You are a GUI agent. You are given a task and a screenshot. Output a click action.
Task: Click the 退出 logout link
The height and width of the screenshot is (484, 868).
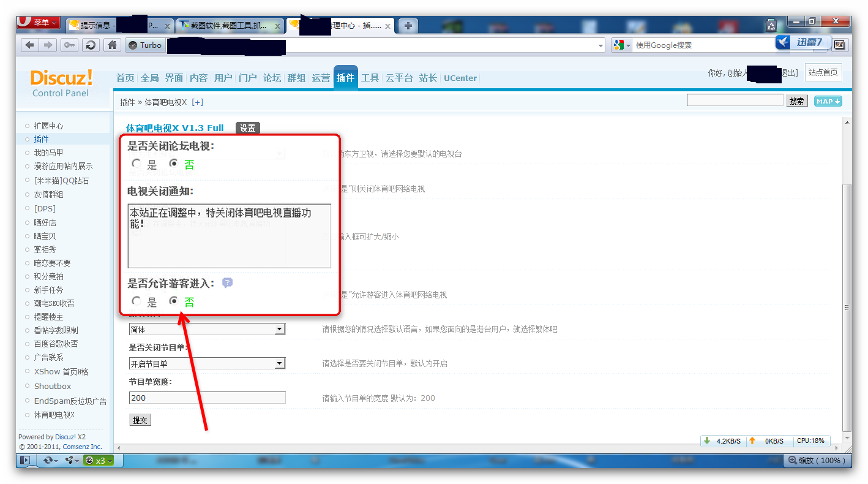[788, 73]
